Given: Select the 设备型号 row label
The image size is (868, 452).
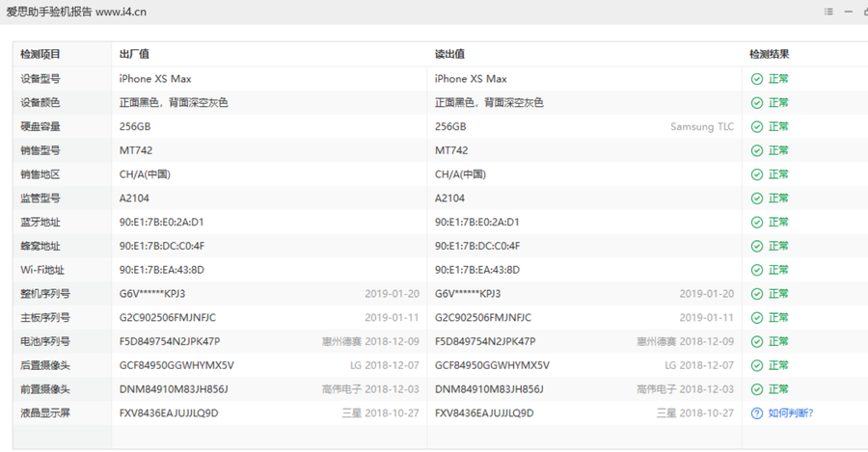Looking at the screenshot, I should (x=41, y=79).
